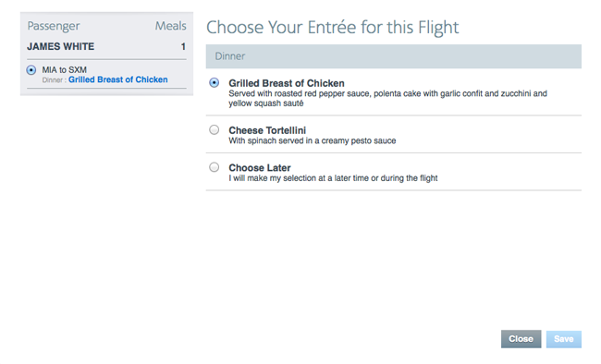Select the Choose Later radio button
Image resolution: width=601 pixels, height=364 pixels.
pos(215,167)
